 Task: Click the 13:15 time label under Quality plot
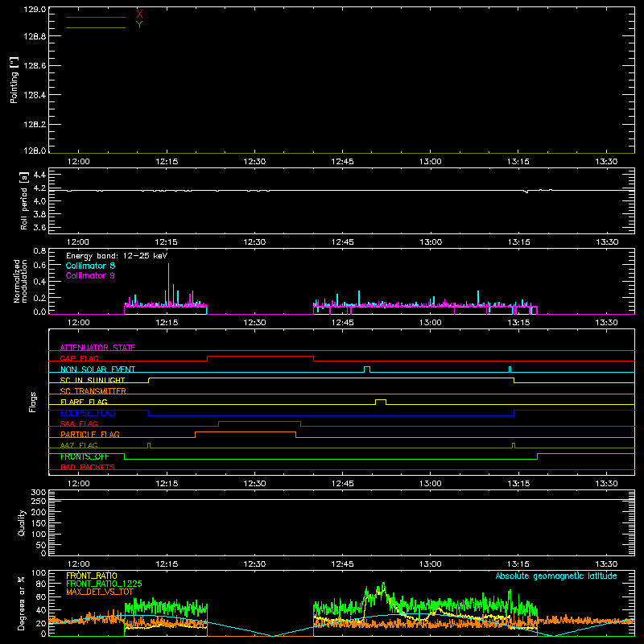click(x=518, y=564)
